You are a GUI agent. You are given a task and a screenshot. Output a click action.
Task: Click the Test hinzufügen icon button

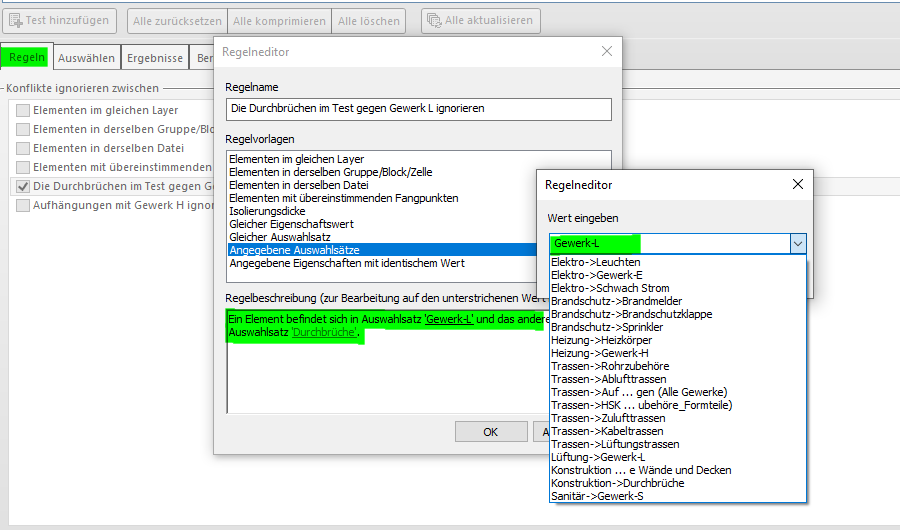(x=59, y=20)
